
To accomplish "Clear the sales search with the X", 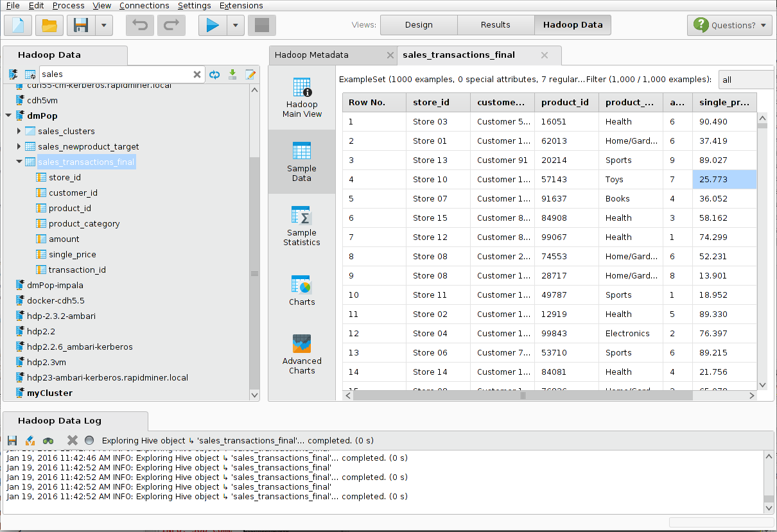I will [197, 74].
